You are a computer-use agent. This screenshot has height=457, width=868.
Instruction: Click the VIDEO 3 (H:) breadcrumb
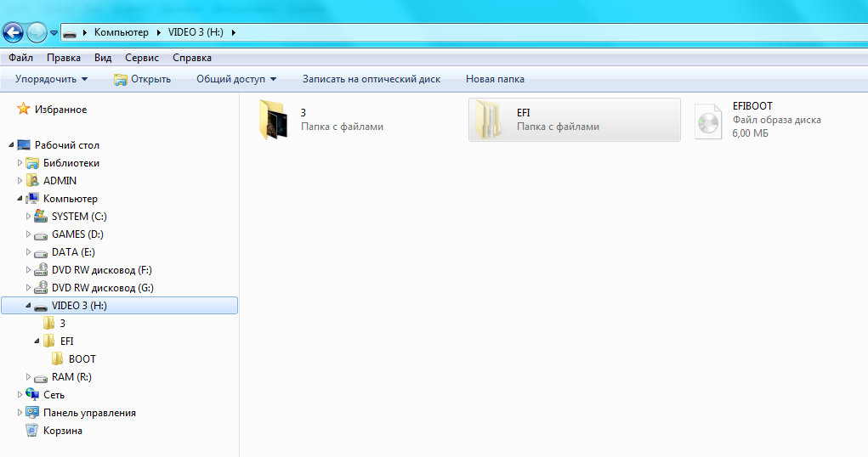[196, 32]
